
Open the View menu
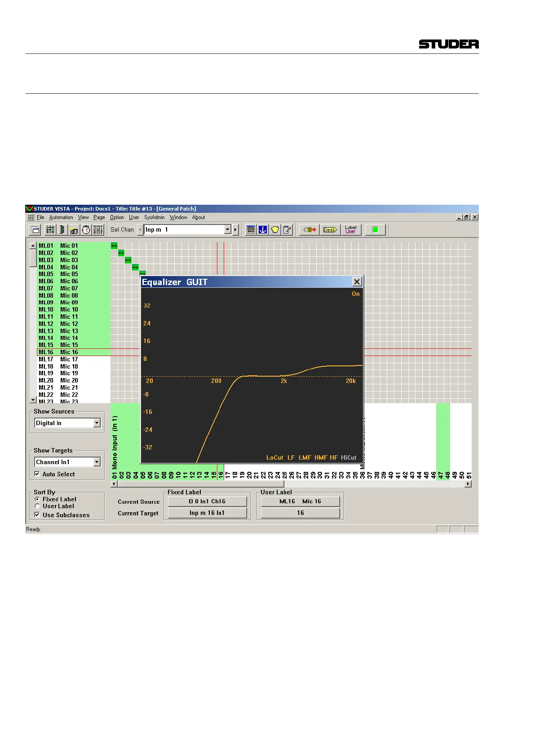(x=83, y=217)
